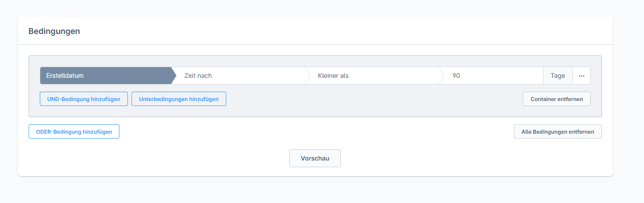The image size is (644, 203).
Task: Click the gap between Unterbedingungen and Container buttons
Action: click(371, 99)
